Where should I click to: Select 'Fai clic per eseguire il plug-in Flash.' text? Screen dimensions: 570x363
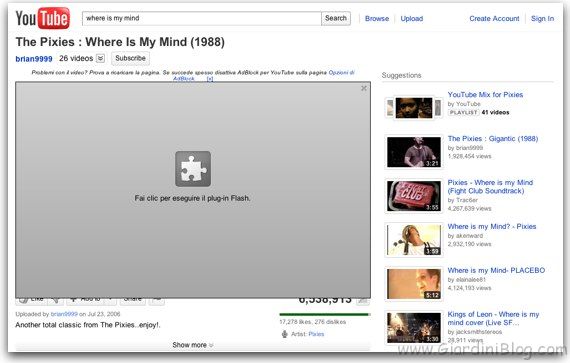pyautogui.click(x=192, y=198)
